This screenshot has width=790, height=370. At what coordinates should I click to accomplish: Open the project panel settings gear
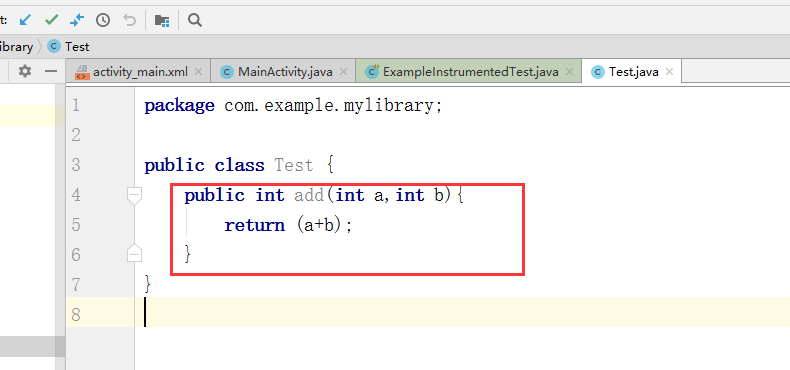(25, 71)
